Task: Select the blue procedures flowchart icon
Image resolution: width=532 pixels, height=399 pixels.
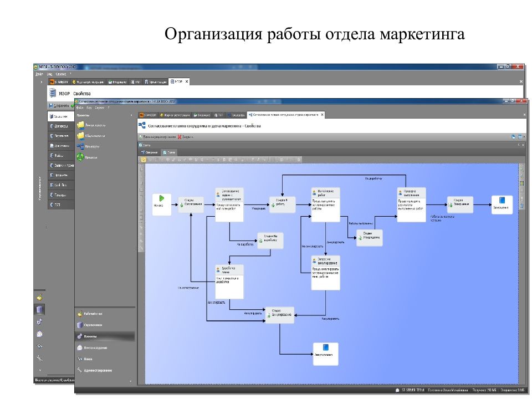Action: pyautogui.click(x=80, y=146)
